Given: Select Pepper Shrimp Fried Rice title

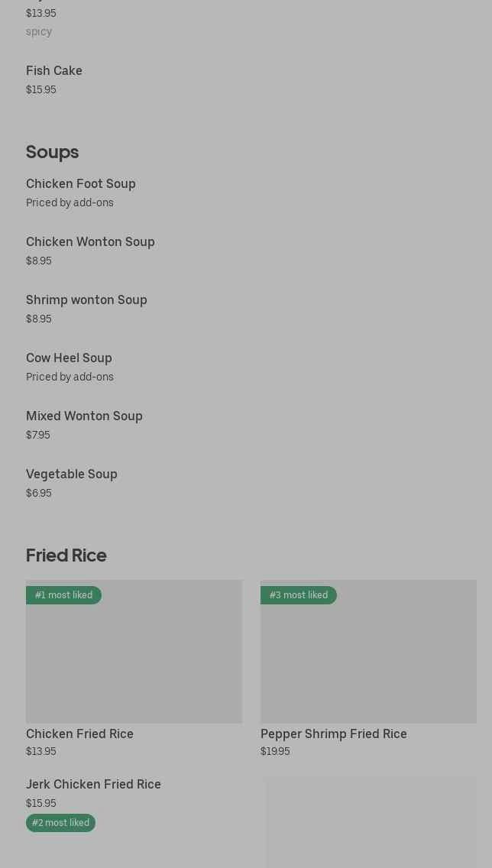Looking at the screenshot, I should (x=334, y=734).
